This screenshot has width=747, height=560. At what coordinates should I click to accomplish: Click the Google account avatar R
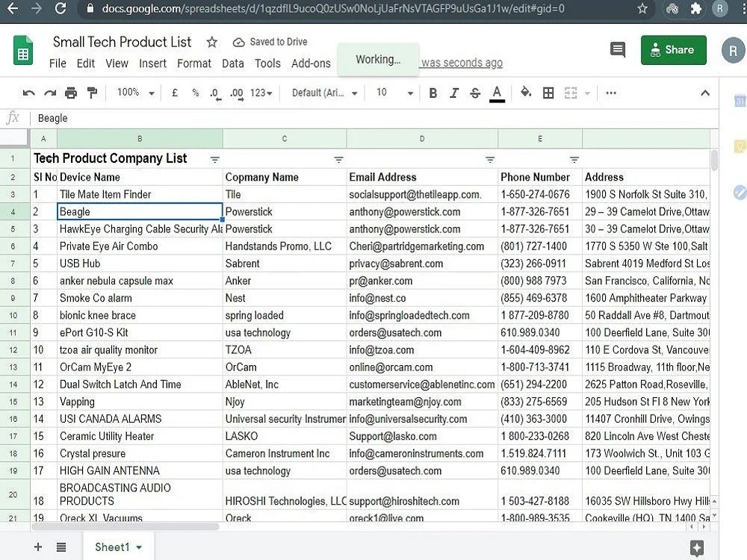(734, 51)
